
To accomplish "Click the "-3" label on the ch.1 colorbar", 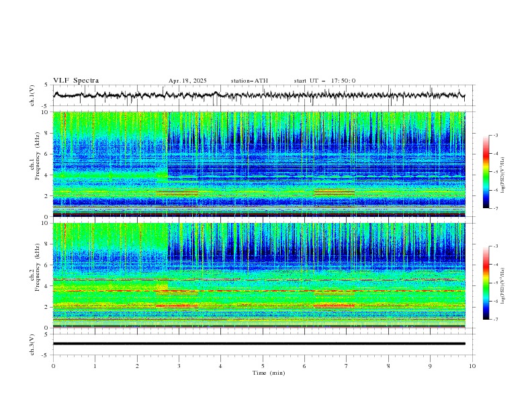I will (x=495, y=135).
